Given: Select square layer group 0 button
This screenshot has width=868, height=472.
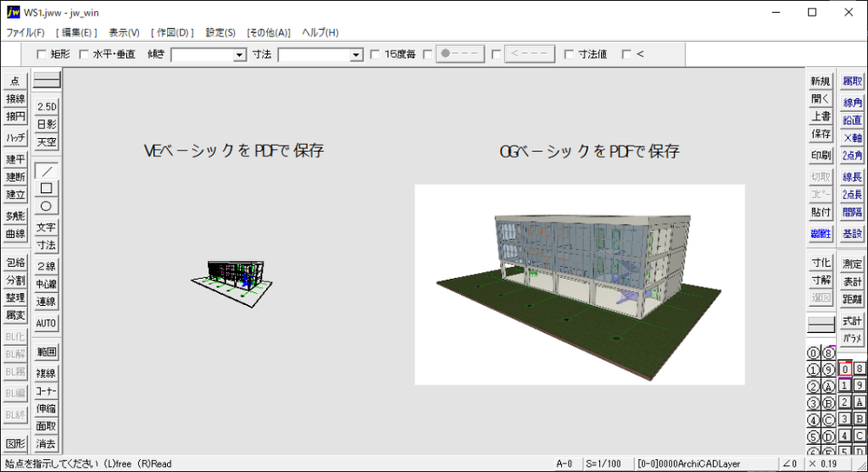Looking at the screenshot, I should [x=845, y=369].
